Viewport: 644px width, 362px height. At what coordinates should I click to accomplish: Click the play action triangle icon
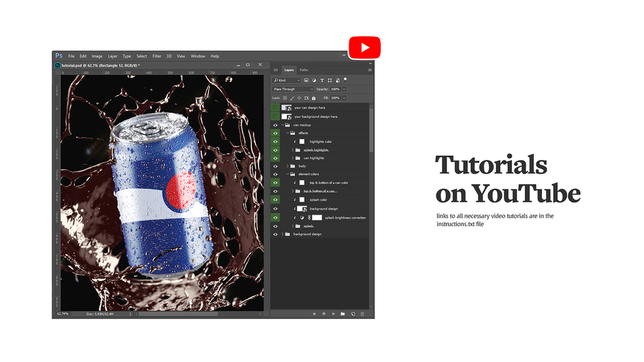333,314
